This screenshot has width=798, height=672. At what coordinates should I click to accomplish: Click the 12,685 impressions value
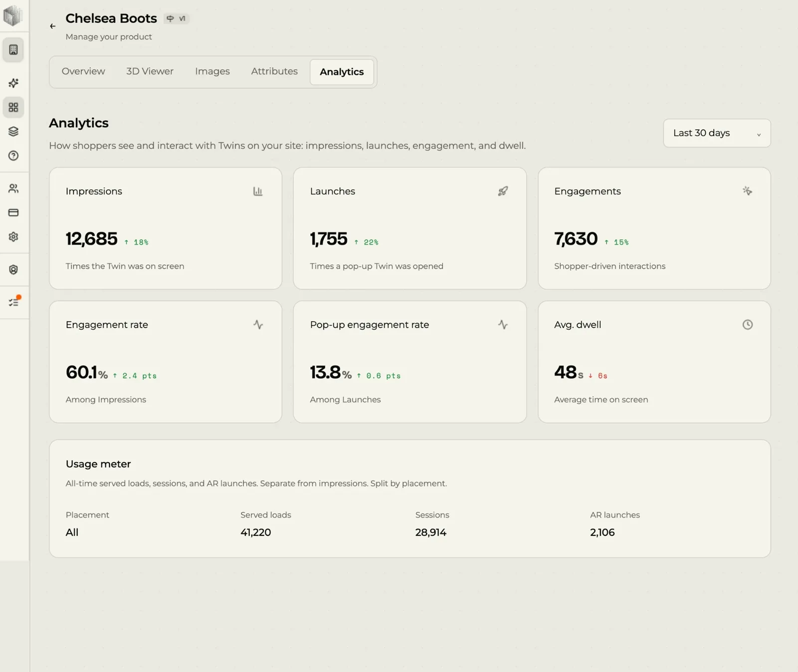coord(92,239)
